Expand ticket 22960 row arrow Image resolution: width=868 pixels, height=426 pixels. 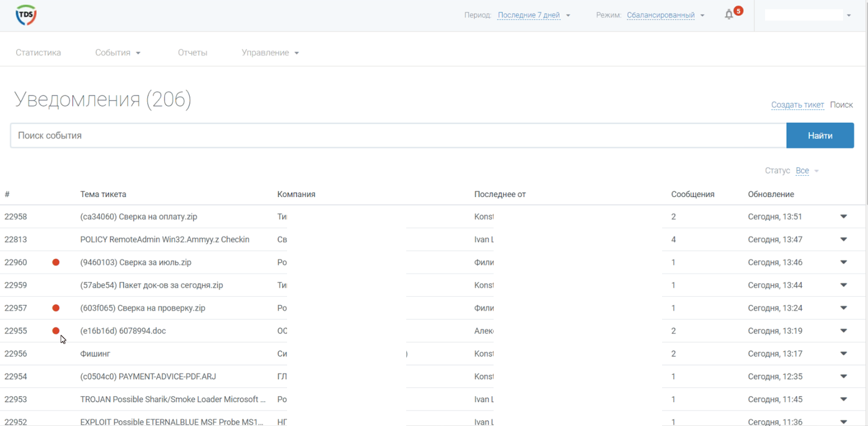click(x=844, y=263)
